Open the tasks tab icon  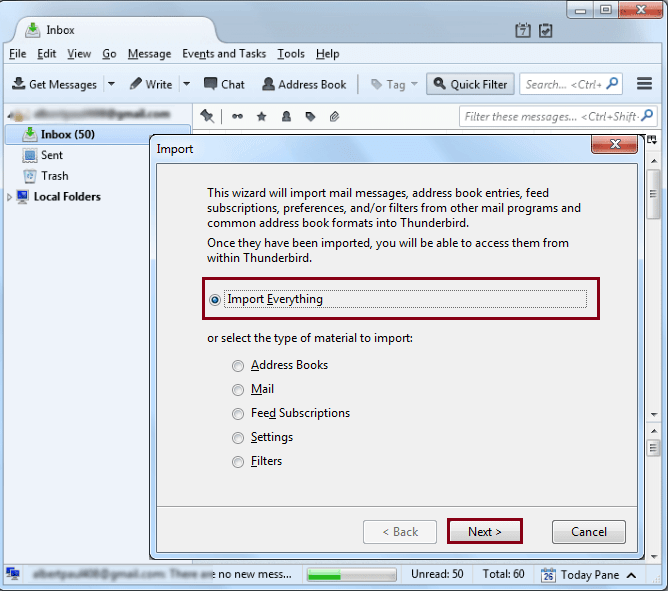point(545,30)
